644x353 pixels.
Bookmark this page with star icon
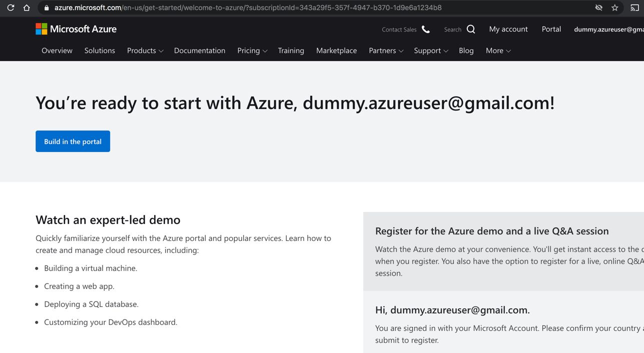click(615, 8)
